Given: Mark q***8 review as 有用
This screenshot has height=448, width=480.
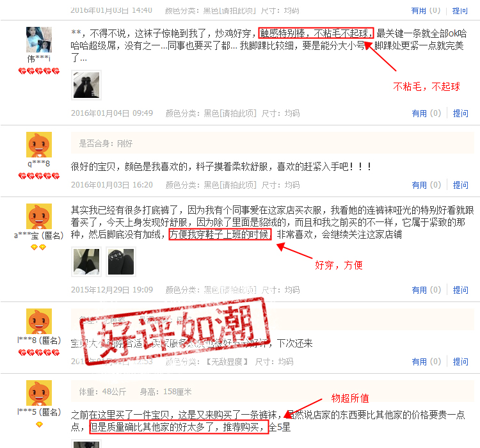Looking at the screenshot, I should tap(426, 185).
